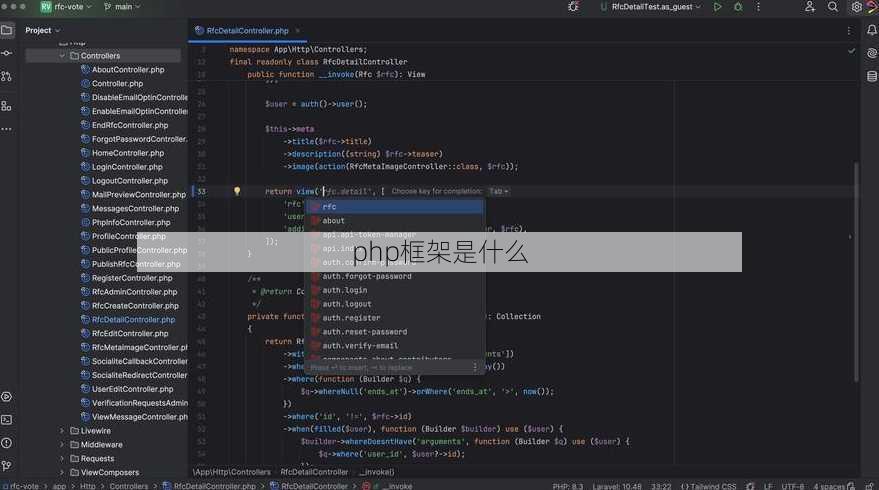Open editor tab options menu

click(x=849, y=31)
